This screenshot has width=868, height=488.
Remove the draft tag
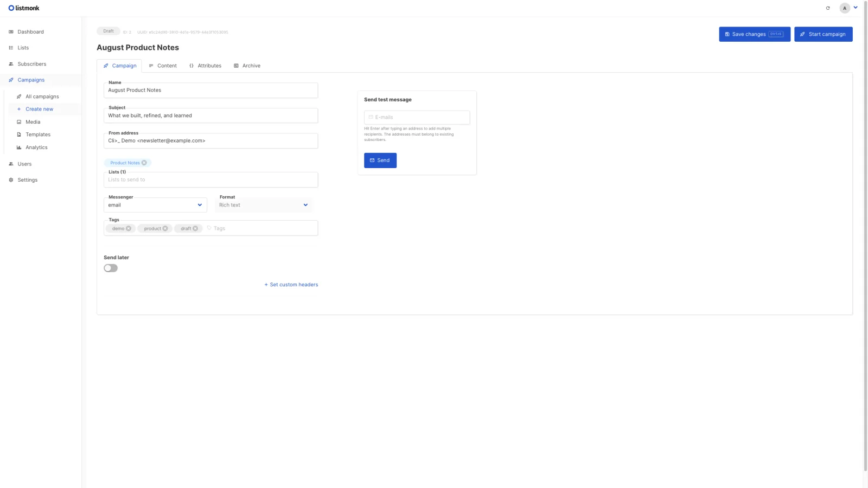pyautogui.click(x=195, y=228)
